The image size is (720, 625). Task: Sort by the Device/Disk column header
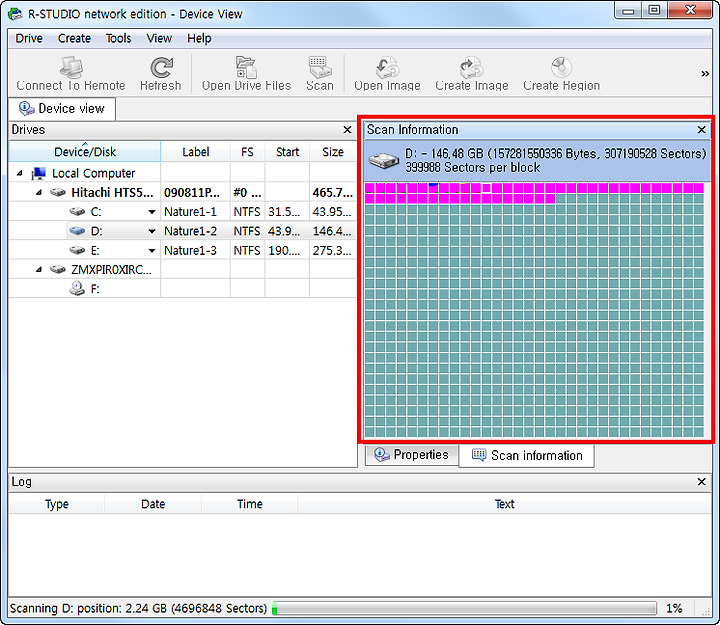tap(84, 152)
